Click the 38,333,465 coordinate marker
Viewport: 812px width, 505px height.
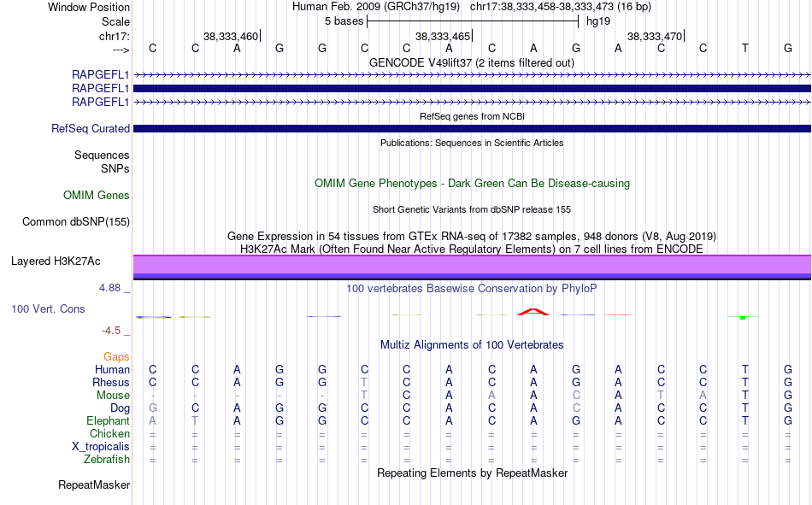[x=443, y=36]
